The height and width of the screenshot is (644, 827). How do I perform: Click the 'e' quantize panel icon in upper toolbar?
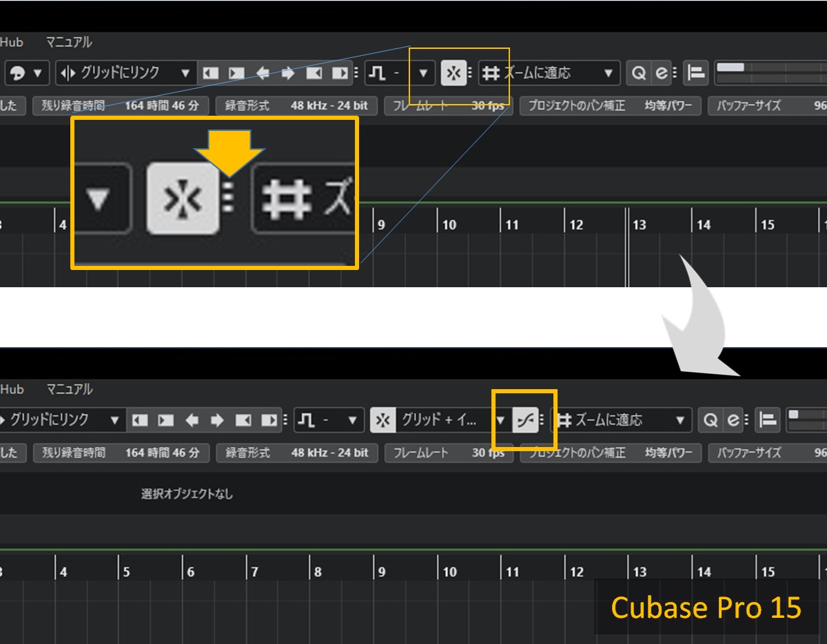click(661, 73)
